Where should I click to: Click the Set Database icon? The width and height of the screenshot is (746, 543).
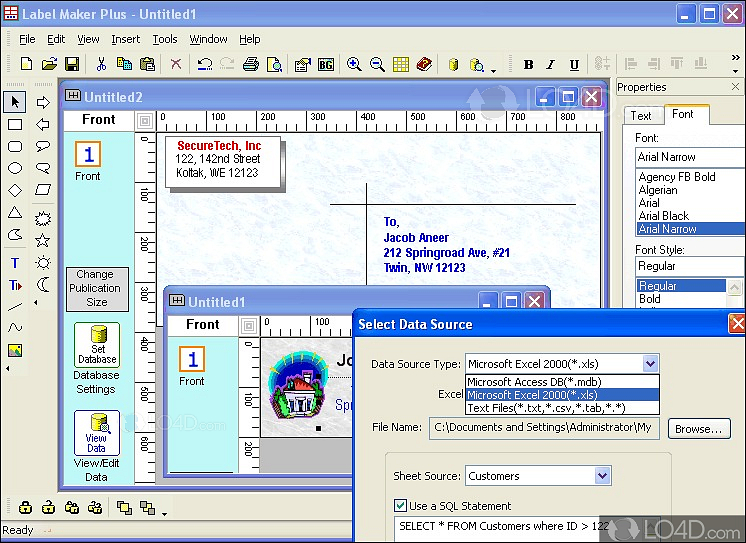point(96,345)
